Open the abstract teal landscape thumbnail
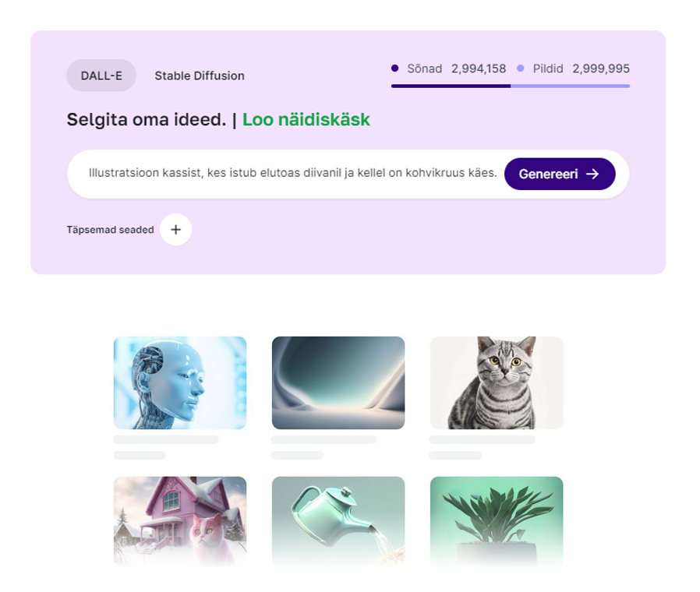700x592 pixels. coord(338,382)
